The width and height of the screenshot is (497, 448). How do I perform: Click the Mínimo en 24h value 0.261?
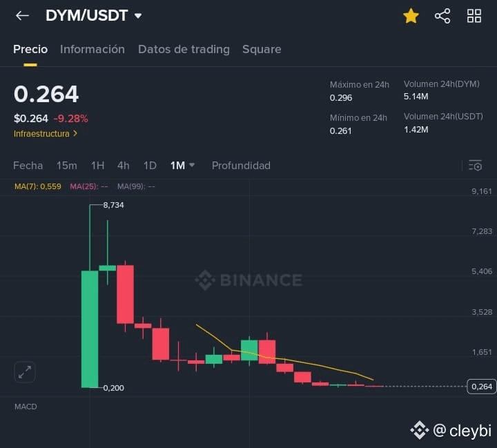click(340, 131)
